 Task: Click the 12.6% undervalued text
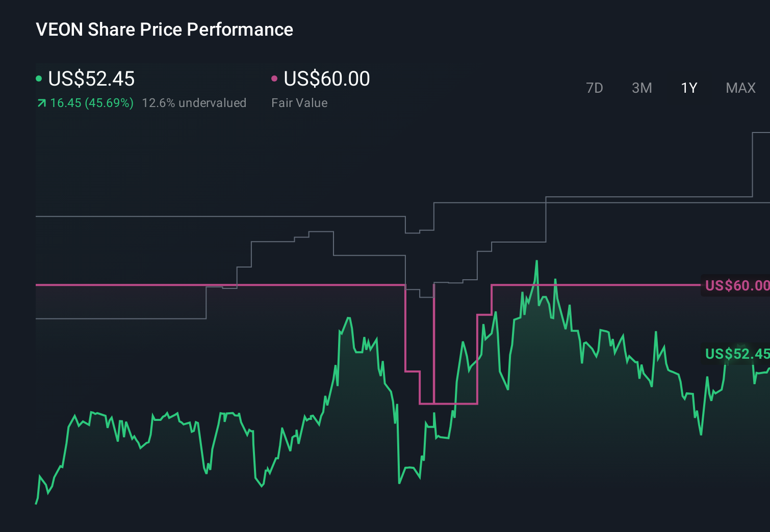coord(195,102)
